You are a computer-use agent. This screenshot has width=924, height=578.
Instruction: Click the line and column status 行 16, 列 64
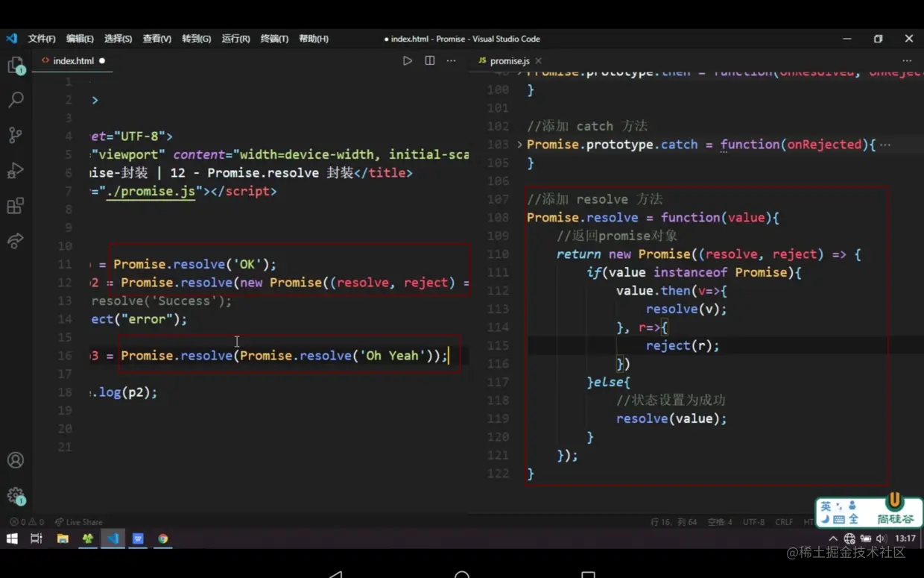pos(674,522)
